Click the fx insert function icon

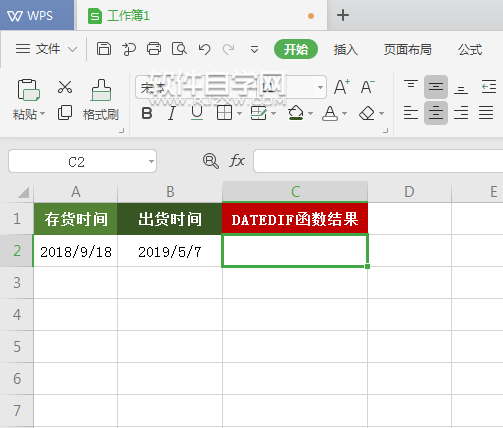click(x=237, y=161)
